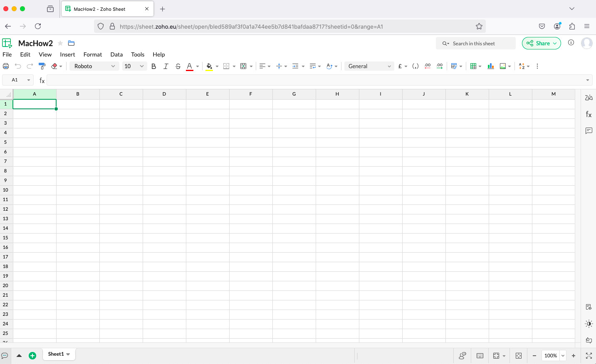The width and height of the screenshot is (596, 364).
Task: Select the Sheet1 tab
Action: [56, 354]
